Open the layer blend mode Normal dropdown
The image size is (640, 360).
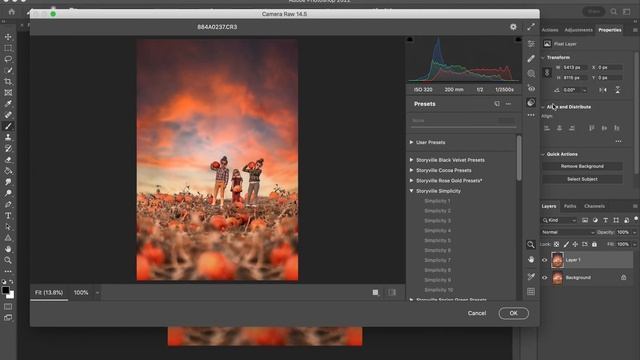tap(568, 232)
